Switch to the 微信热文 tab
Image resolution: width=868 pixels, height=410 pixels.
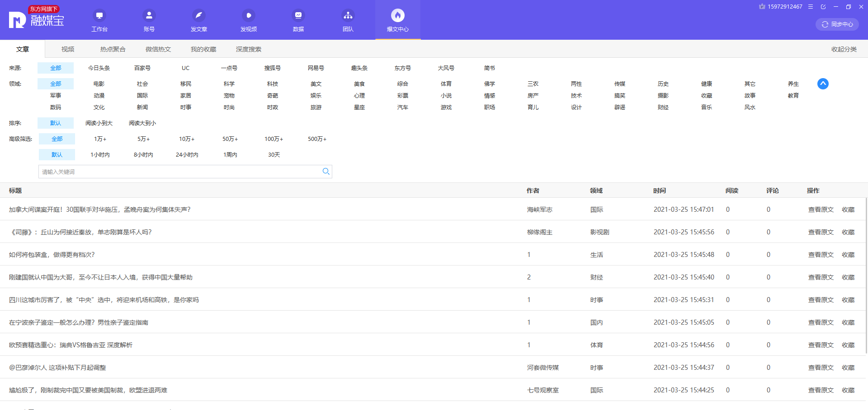point(158,49)
